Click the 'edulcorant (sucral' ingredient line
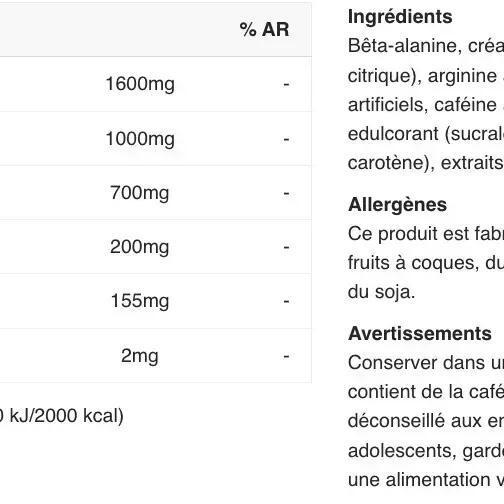504x504 pixels. pos(426,134)
